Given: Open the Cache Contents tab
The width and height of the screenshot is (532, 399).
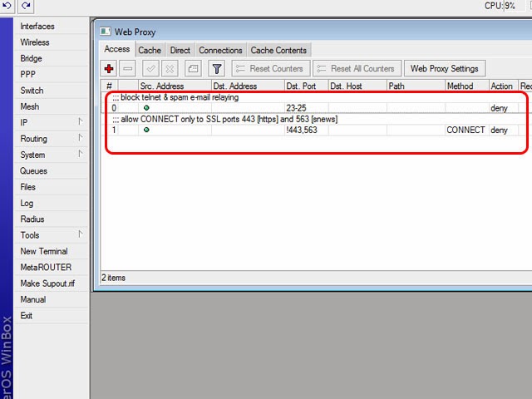Looking at the screenshot, I should 278,50.
